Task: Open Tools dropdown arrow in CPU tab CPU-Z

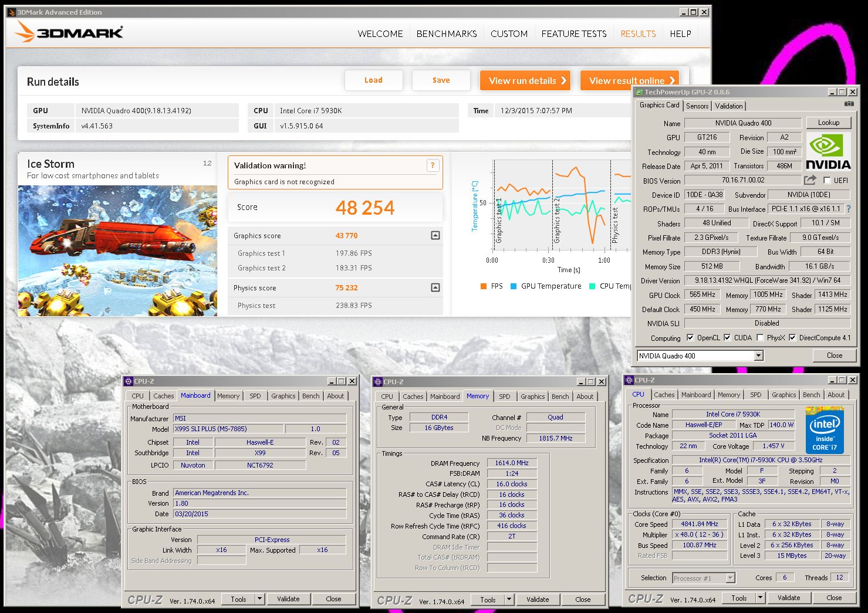Action: coord(760,598)
